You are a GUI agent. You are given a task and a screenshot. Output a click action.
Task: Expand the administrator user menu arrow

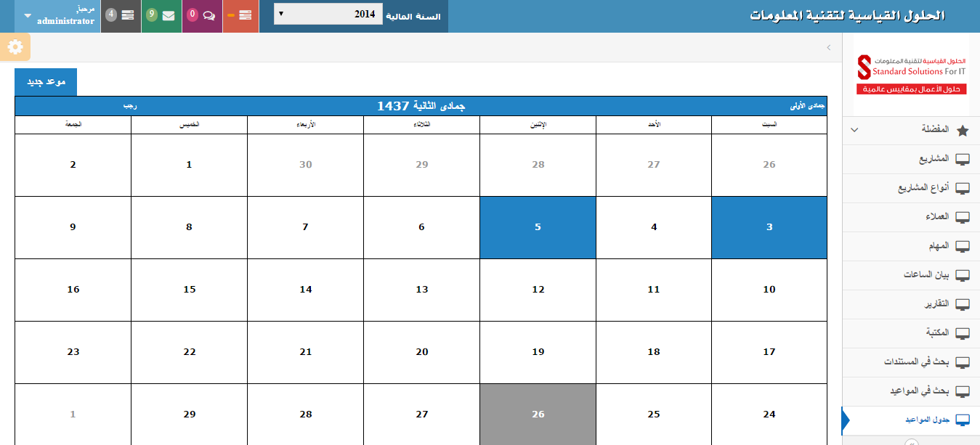28,15
